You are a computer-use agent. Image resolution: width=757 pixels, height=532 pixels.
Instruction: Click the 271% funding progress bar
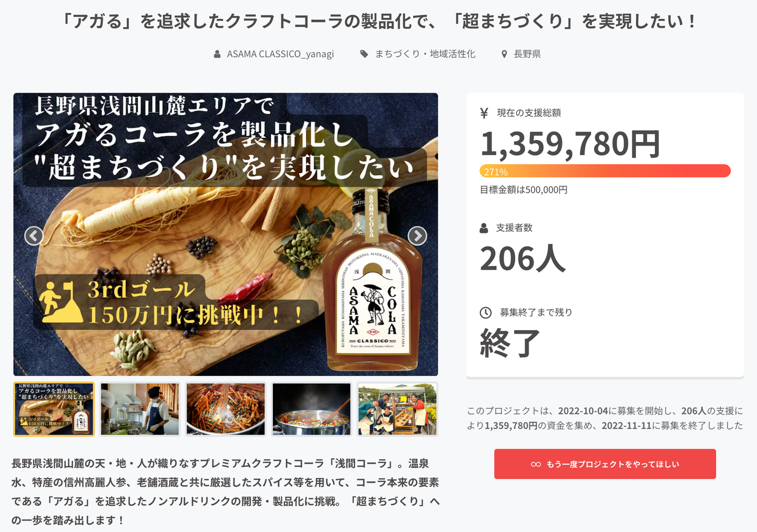tap(605, 171)
